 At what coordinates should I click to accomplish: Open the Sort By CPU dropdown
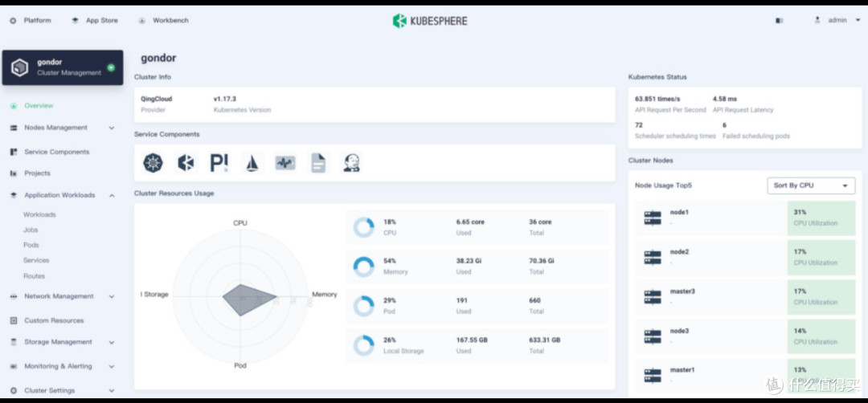(x=811, y=185)
